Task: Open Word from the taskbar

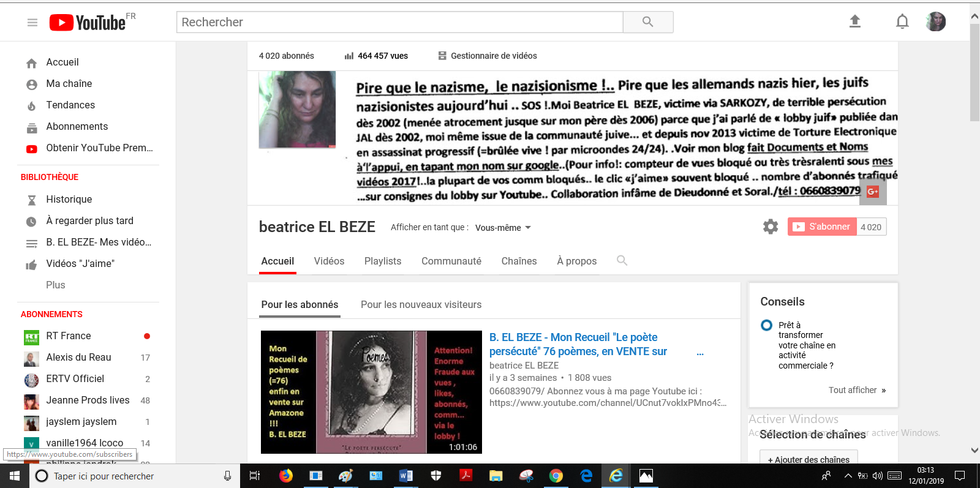Action: (x=405, y=476)
